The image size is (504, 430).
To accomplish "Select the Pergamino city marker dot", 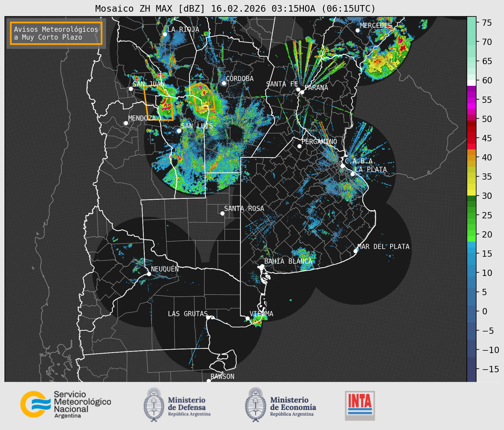I will tap(299, 146).
